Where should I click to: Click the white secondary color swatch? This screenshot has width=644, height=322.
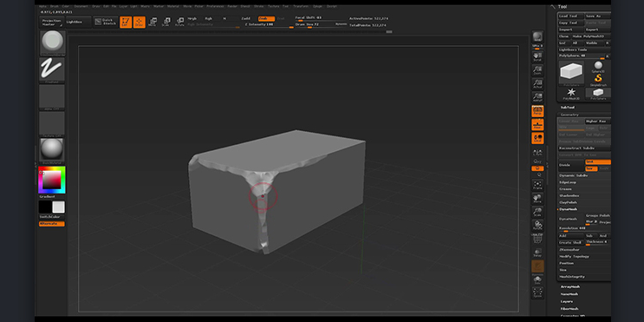[x=58, y=207]
